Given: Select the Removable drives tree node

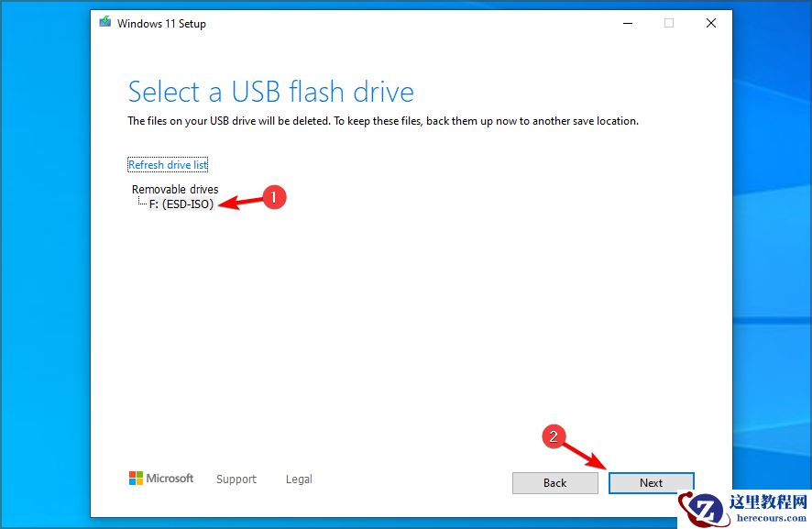Looking at the screenshot, I should [x=175, y=190].
